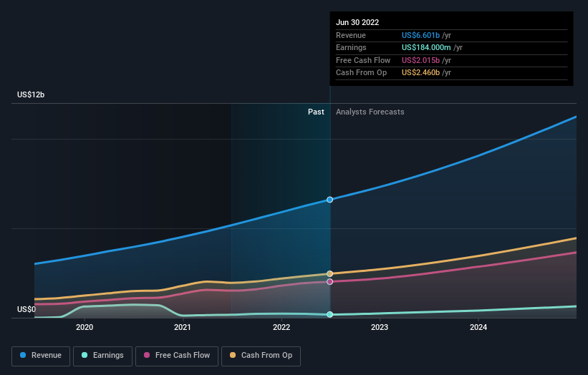Click the 2022 x-axis label
Screen dimensions: 588x375
click(281, 327)
